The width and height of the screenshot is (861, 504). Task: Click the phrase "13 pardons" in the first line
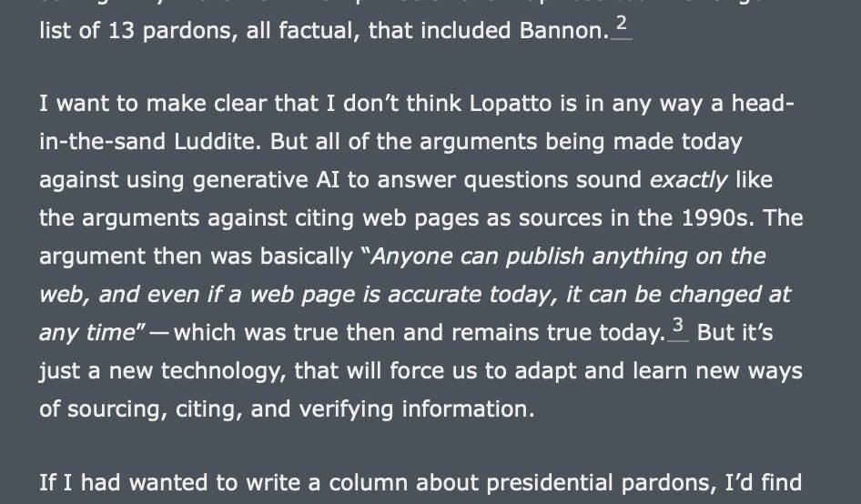pos(168,31)
